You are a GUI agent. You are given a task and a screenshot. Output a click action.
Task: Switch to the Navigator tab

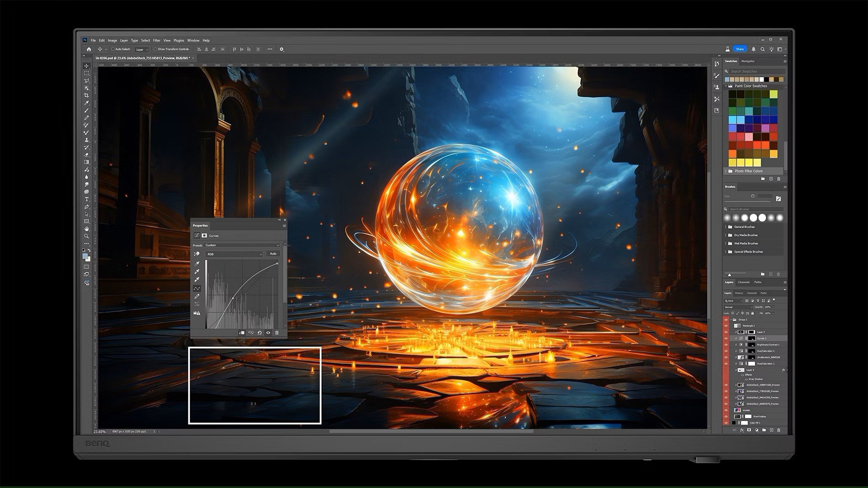pos(748,61)
